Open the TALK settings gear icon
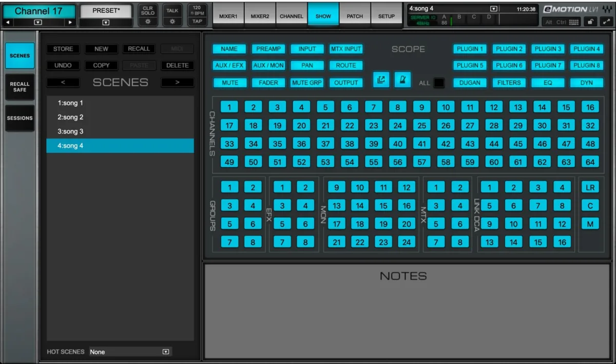 172,22
